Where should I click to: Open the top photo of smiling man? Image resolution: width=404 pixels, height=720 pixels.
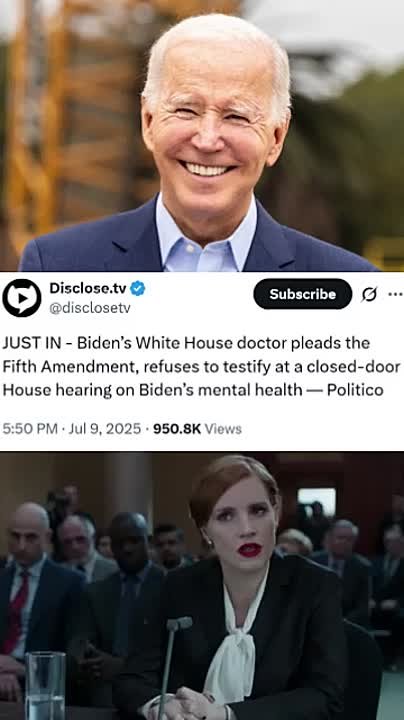click(x=202, y=135)
